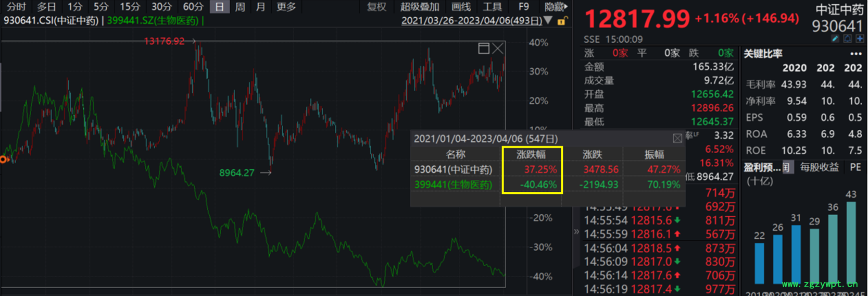Click the pencil edit icon under 930641
Screen dimensions: 868x296
coord(835,39)
